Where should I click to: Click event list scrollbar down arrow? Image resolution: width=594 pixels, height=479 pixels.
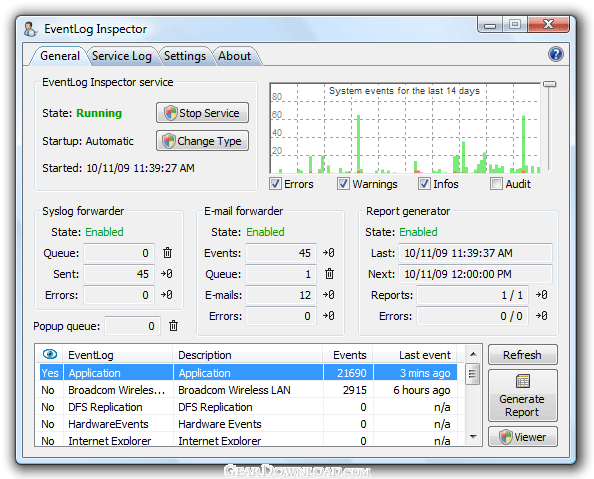473,437
